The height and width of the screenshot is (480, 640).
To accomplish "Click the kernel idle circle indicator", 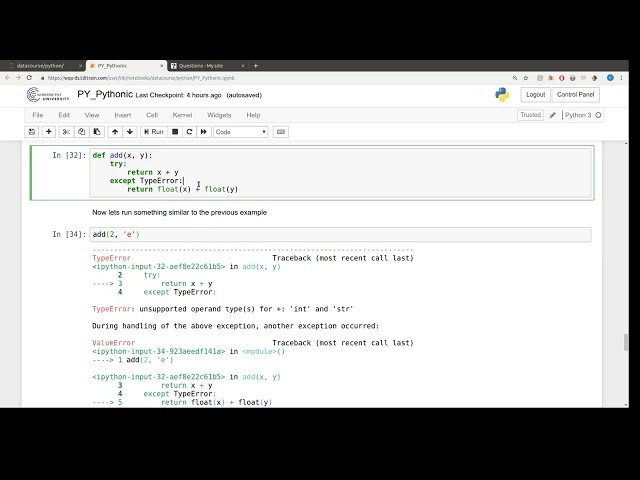I will pyautogui.click(x=598, y=115).
